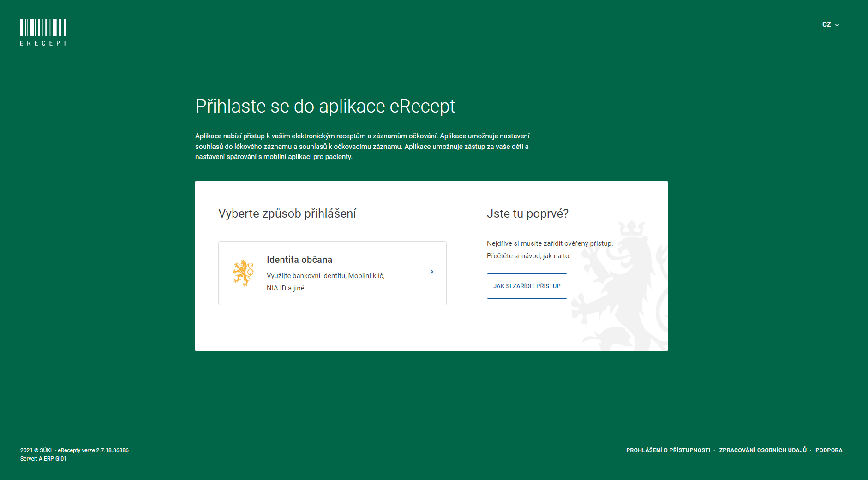Image resolution: width=868 pixels, height=480 pixels.
Task: Click the Jste tu poprvé? heading
Action: point(527,213)
